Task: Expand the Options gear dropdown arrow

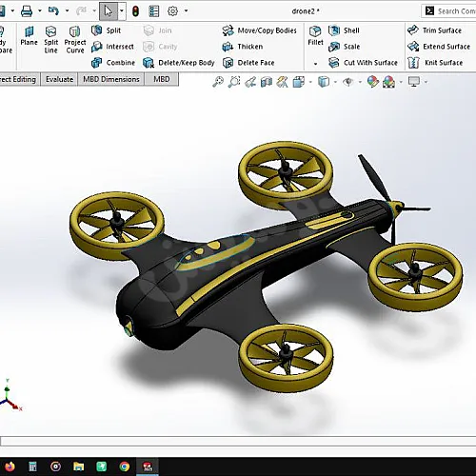Action: click(x=186, y=11)
